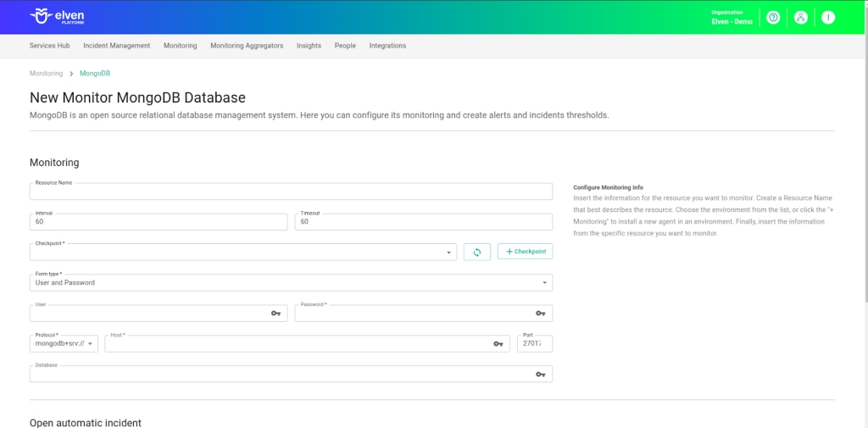This screenshot has width=868, height=428.
Task: Open the help question mark icon
Action: coord(772,18)
